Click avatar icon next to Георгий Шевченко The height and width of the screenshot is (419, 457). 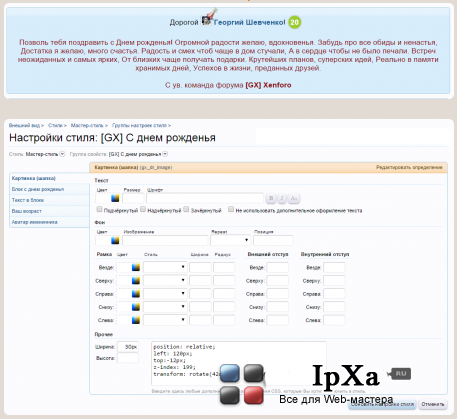tap(207, 21)
